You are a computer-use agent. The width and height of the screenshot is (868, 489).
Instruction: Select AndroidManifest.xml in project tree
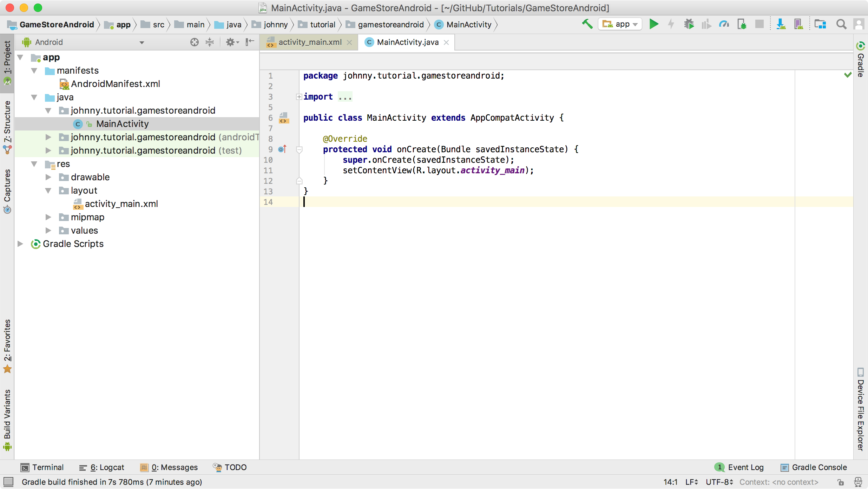(x=110, y=84)
